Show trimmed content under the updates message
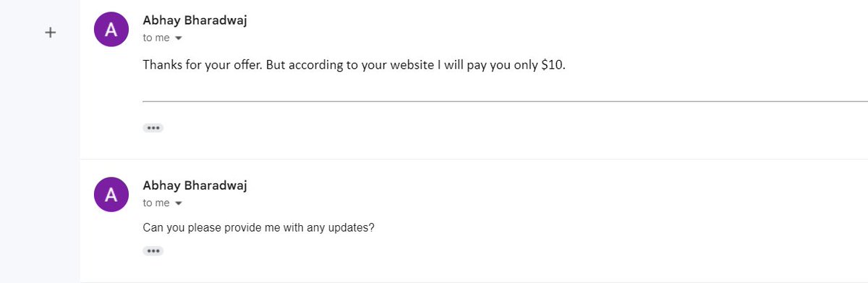The width and height of the screenshot is (868, 283). point(153,251)
